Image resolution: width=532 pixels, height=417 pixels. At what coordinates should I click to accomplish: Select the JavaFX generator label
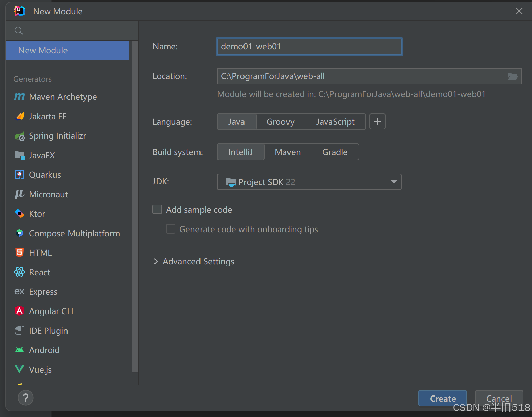[42, 155]
